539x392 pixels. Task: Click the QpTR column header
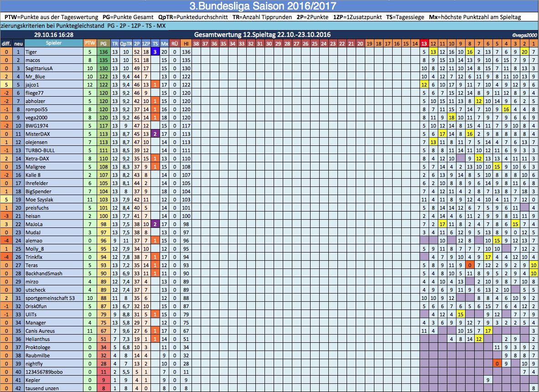pyautogui.click(x=125, y=43)
